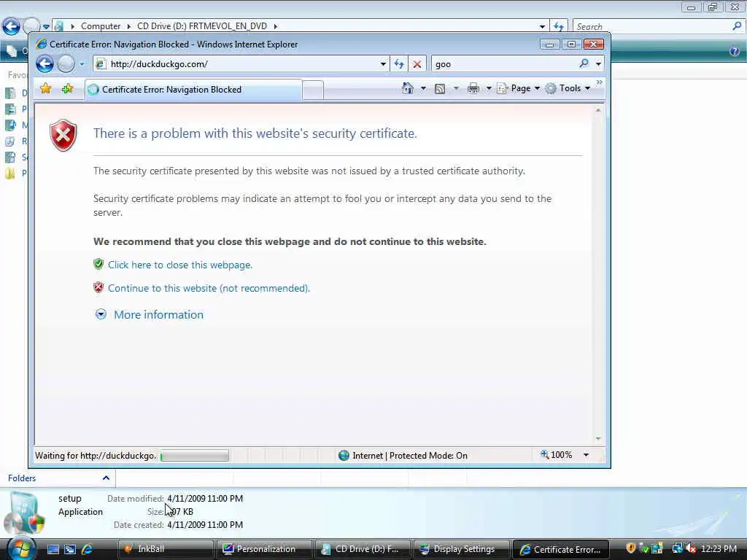Open the Home button dropdown arrow
747x560 pixels.
click(423, 88)
